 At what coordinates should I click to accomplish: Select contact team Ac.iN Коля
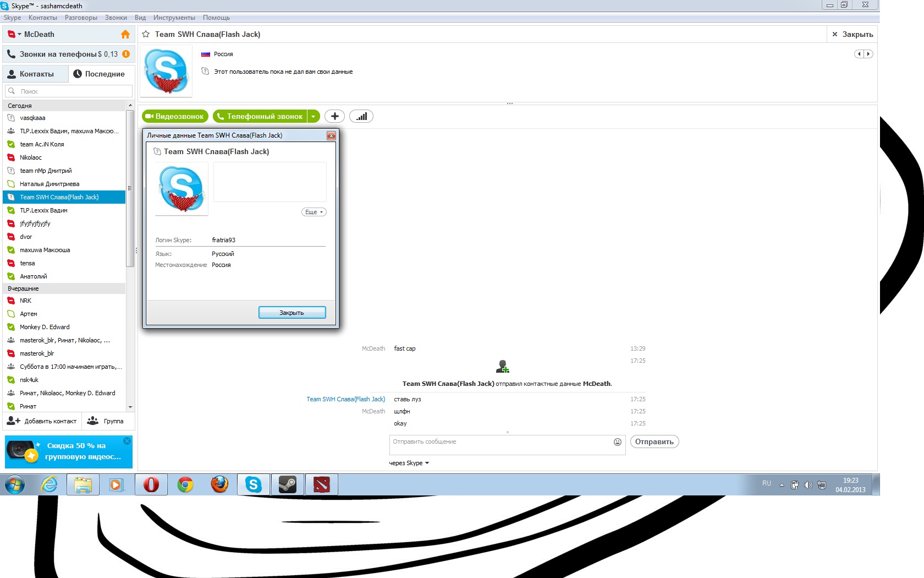(64, 144)
